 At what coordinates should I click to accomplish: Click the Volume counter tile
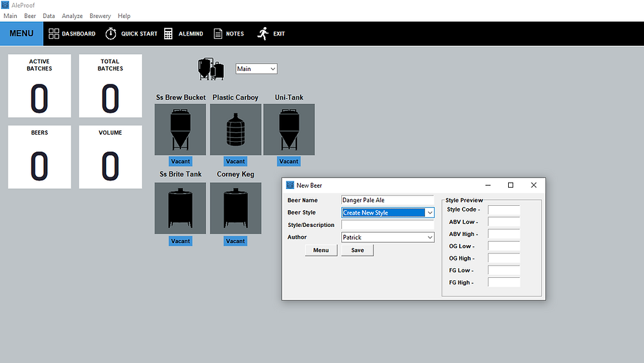(x=111, y=157)
